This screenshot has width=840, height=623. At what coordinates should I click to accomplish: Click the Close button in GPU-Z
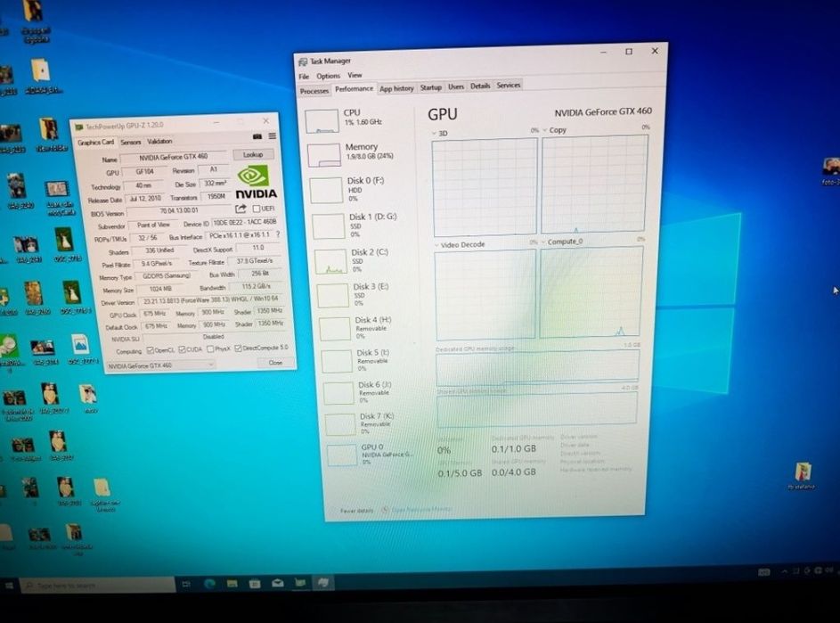click(275, 363)
